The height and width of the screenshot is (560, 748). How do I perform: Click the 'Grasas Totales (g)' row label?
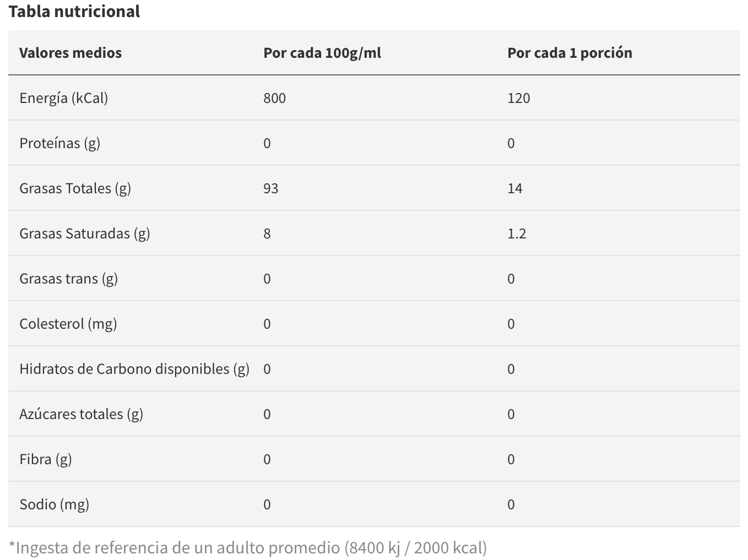(x=75, y=188)
